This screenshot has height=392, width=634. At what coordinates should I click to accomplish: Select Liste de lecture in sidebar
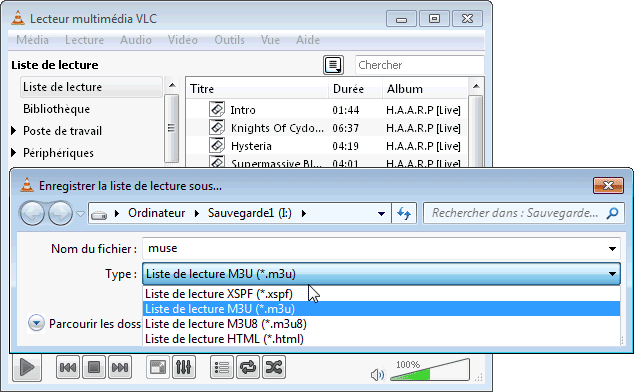(91, 87)
